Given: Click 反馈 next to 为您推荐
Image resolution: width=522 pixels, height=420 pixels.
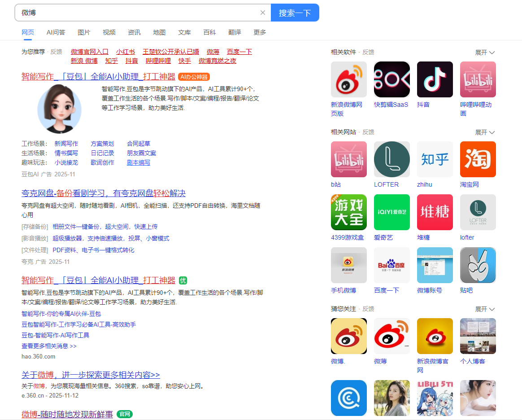Looking at the screenshot, I should click(x=56, y=52).
